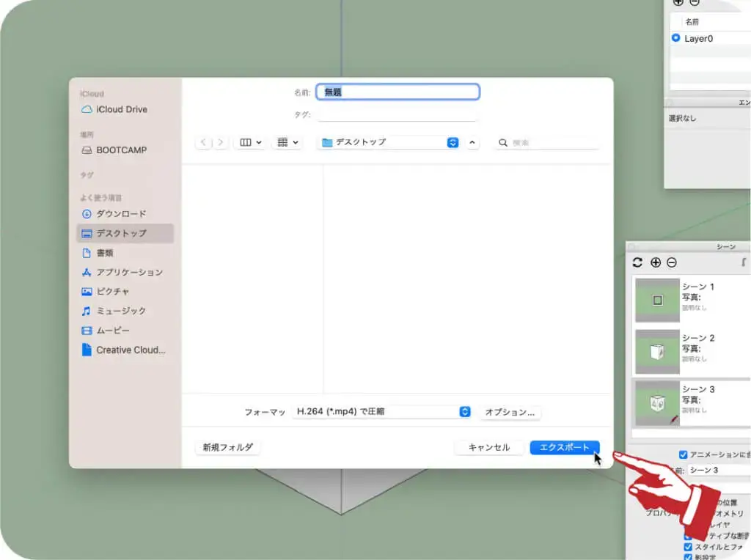Click the search magnifier in the dialog

[x=502, y=141]
